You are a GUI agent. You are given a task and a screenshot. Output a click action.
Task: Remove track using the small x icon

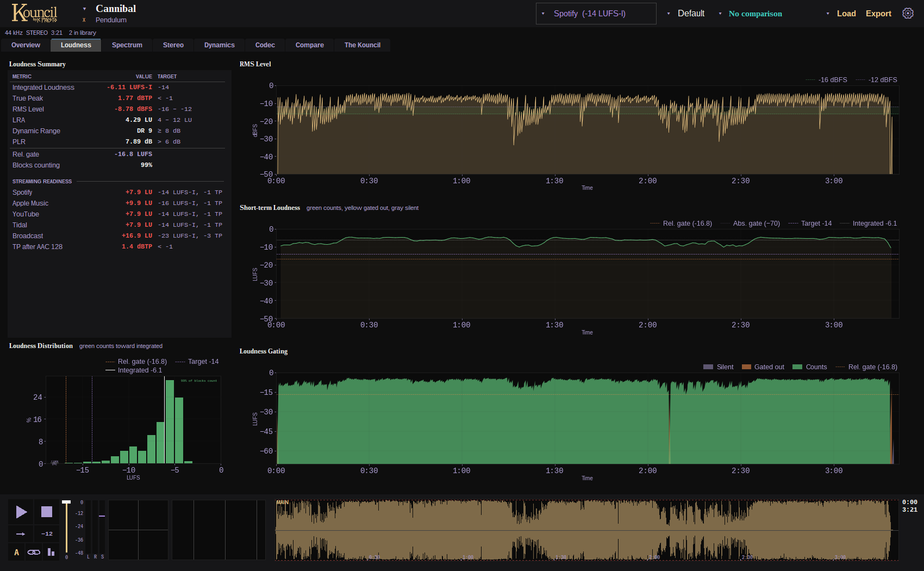[x=84, y=20]
